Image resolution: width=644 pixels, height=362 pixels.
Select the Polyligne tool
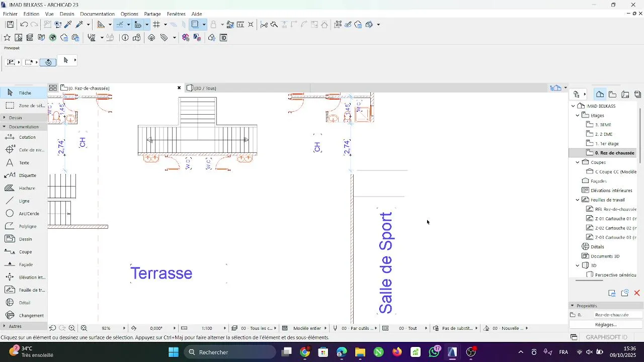point(24,226)
